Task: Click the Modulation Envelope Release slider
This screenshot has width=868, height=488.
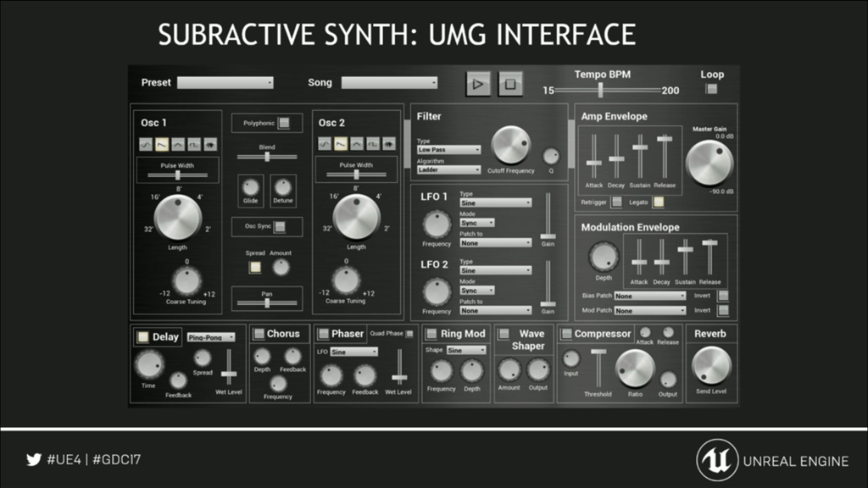Action: [x=709, y=258]
